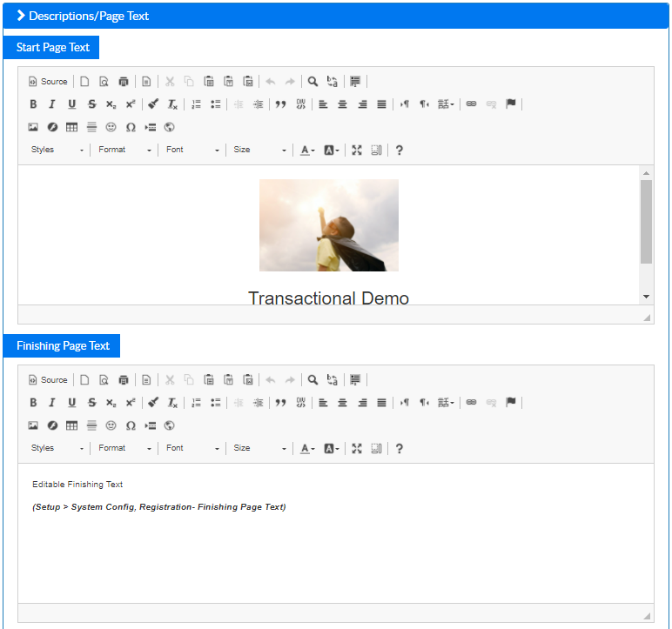Insert table in Finishing Page editor
The height and width of the screenshot is (629, 672).
pos(72,425)
